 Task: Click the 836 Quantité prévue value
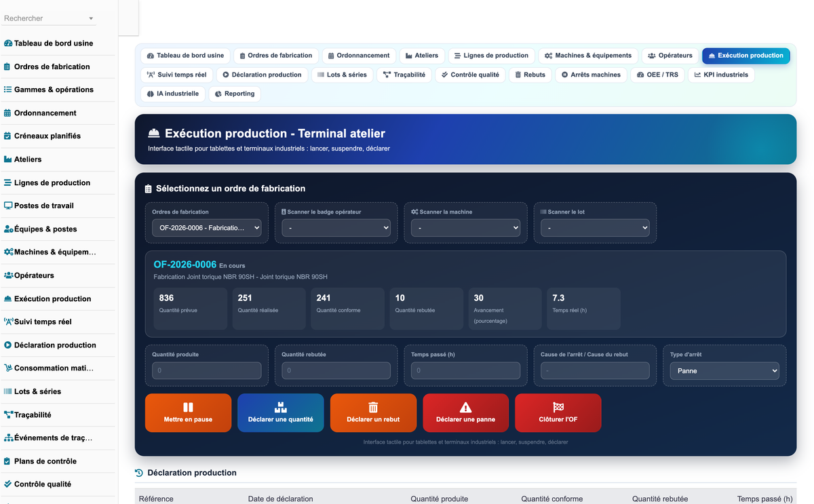166,298
